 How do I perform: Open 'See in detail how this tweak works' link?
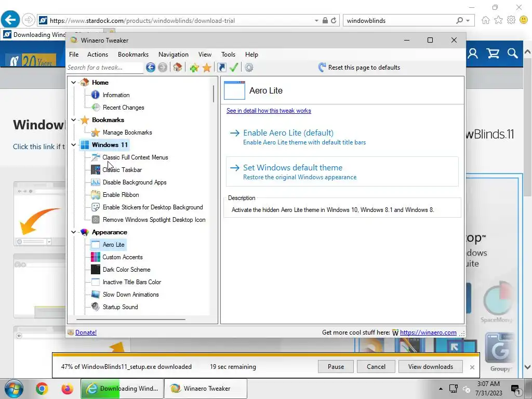coord(269,111)
